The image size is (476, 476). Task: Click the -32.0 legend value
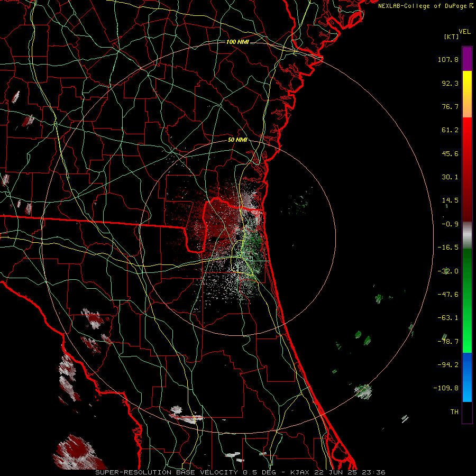click(448, 271)
